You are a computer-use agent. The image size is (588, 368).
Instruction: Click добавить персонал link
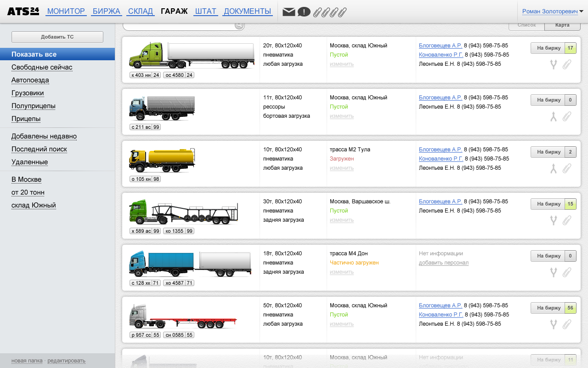coord(444,263)
